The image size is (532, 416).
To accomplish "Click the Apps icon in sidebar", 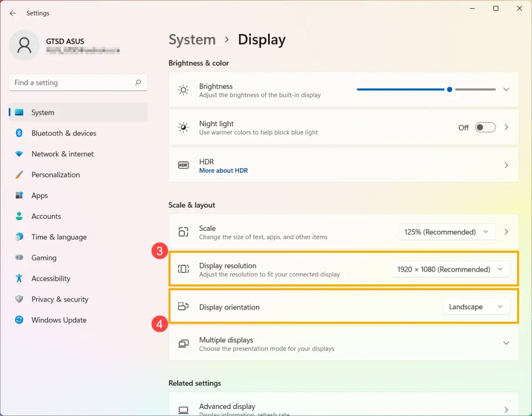I will pos(19,195).
